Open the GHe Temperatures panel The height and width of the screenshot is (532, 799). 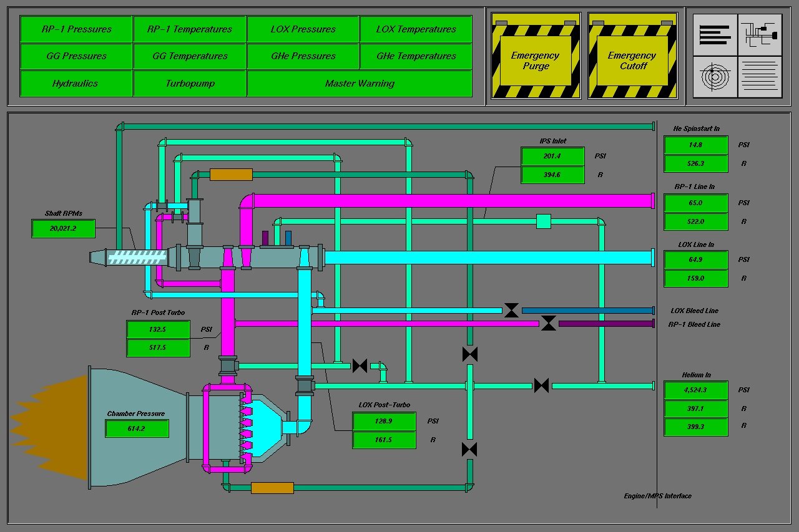coord(416,56)
